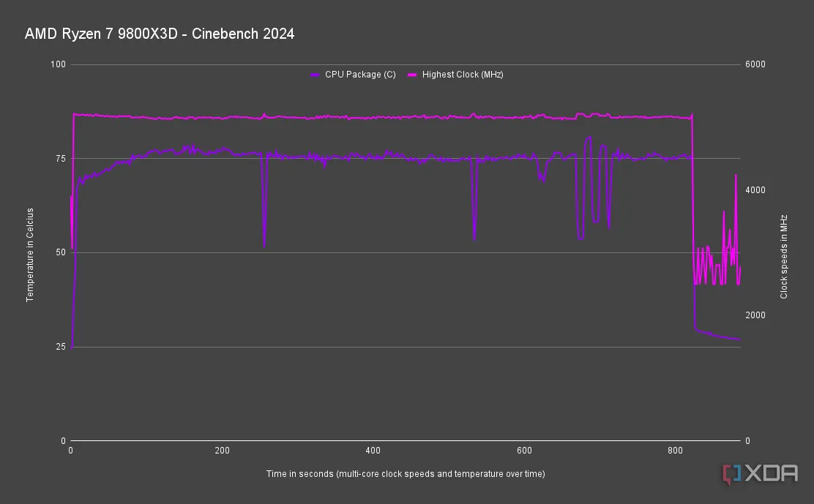
Task: Click the purple CPU Package legend swatch
Action: [315, 75]
